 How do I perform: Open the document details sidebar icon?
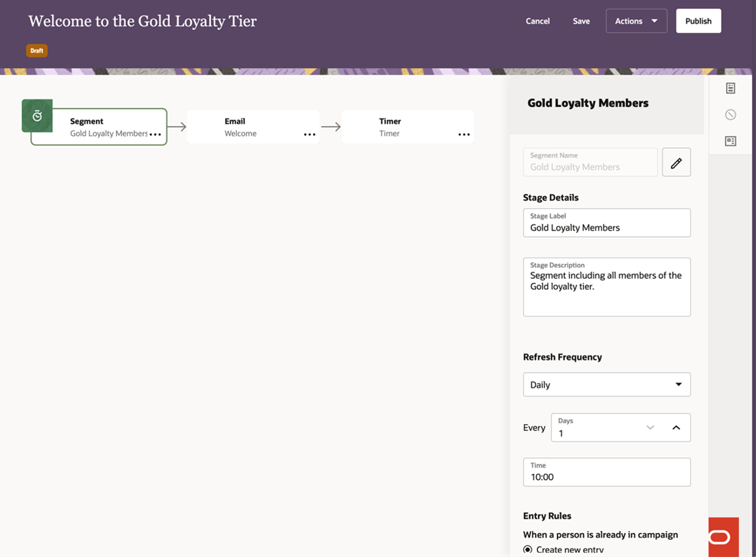(731, 88)
